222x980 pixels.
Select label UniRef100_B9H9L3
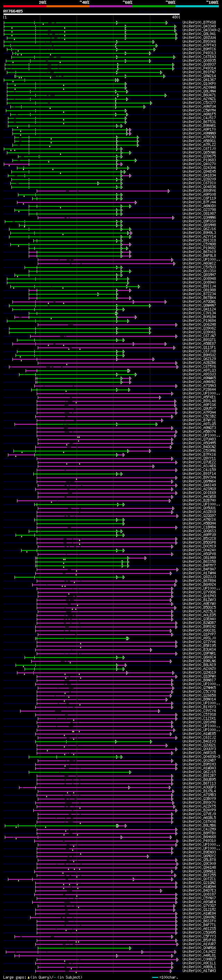click(199, 233)
